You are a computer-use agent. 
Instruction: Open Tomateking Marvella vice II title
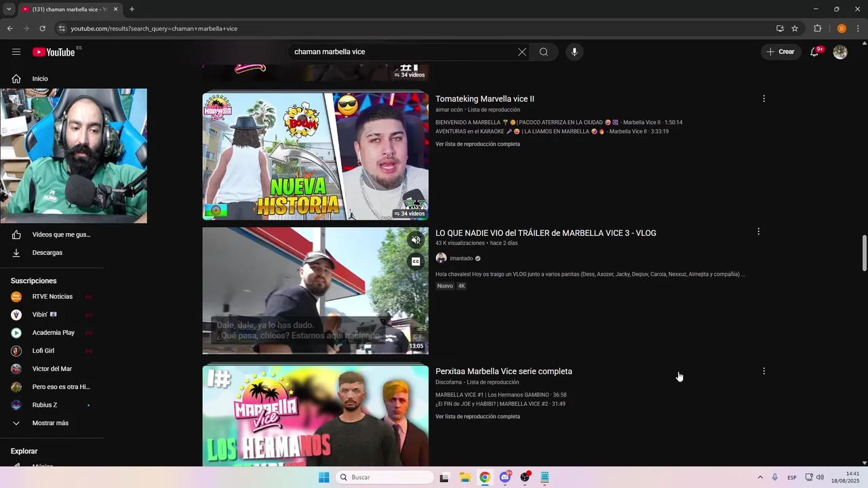click(x=485, y=99)
